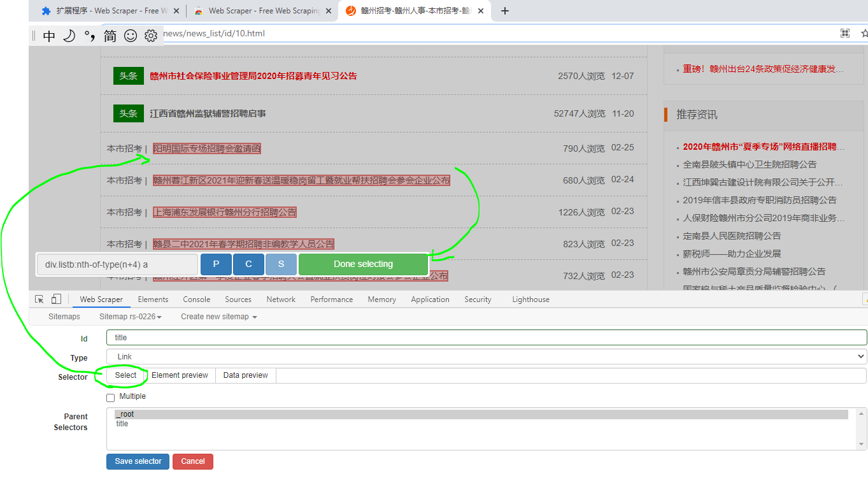The height and width of the screenshot is (483, 868).
Task: Select the inspect element cursor icon in DevTools
Action: [38, 298]
